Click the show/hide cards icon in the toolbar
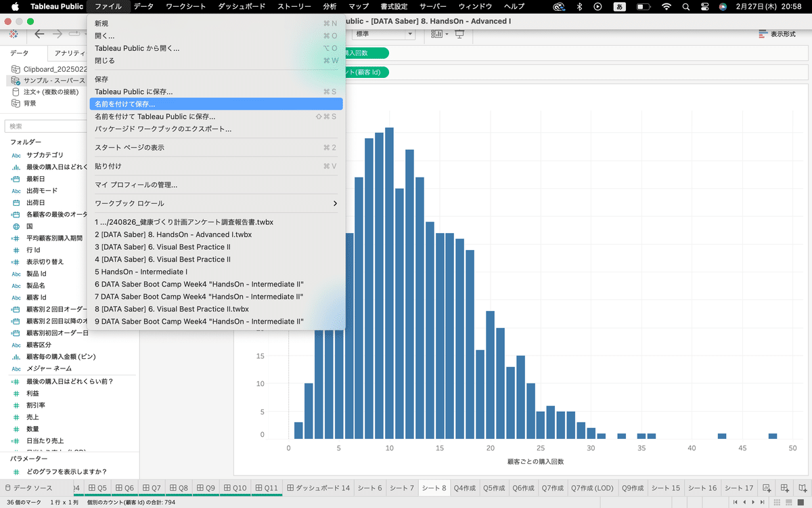The height and width of the screenshot is (508, 812). [436, 33]
